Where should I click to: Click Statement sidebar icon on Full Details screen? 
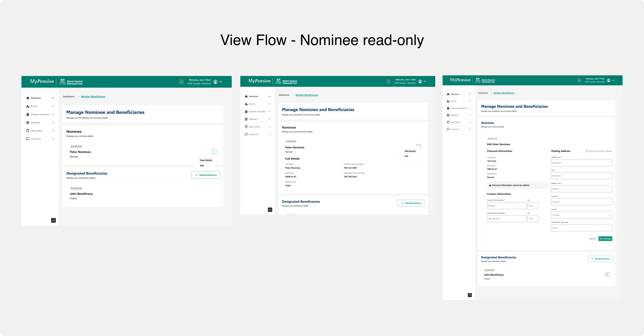coord(246,119)
